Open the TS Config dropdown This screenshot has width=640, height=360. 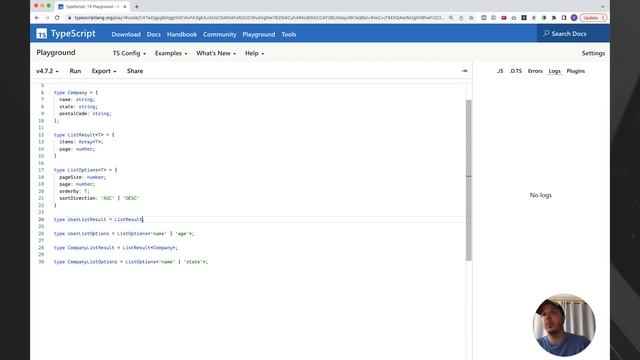[129, 53]
